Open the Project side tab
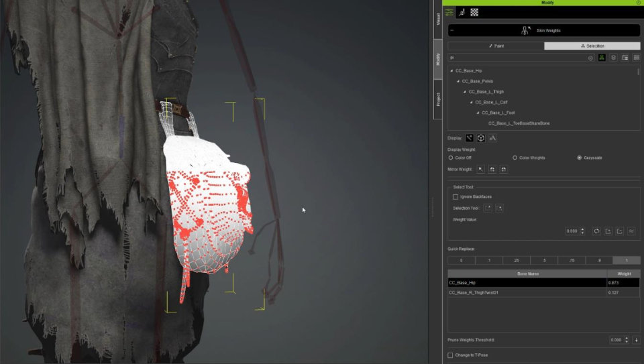644x364 pixels. click(438, 99)
